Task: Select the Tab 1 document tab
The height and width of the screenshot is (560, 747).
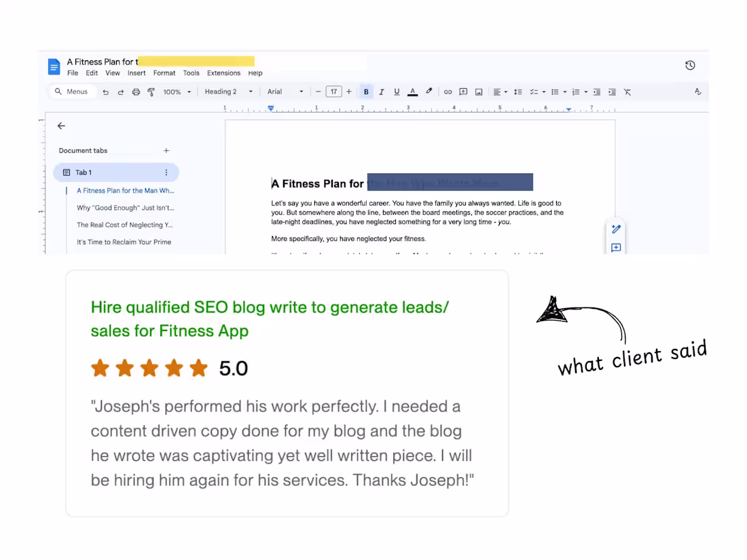Action: pos(84,172)
